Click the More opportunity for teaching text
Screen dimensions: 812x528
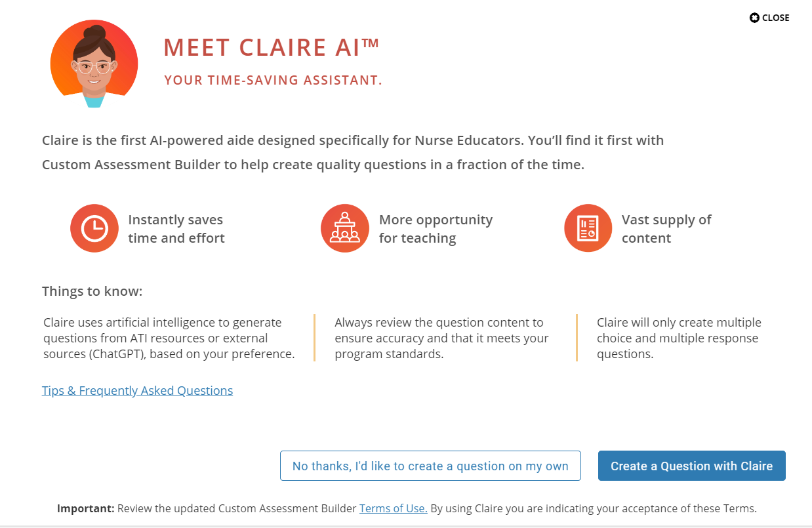pos(436,228)
